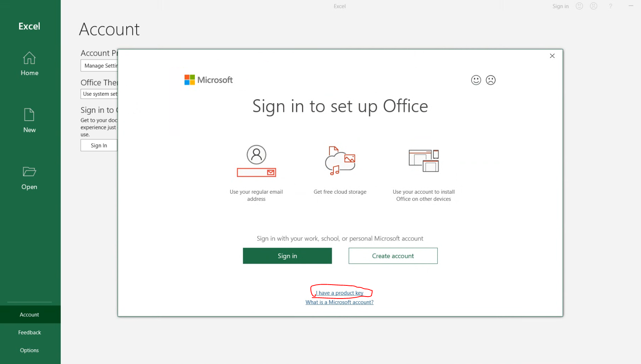The image size is (641, 364).
Task: Click the email address user illustration
Action: coord(256,160)
